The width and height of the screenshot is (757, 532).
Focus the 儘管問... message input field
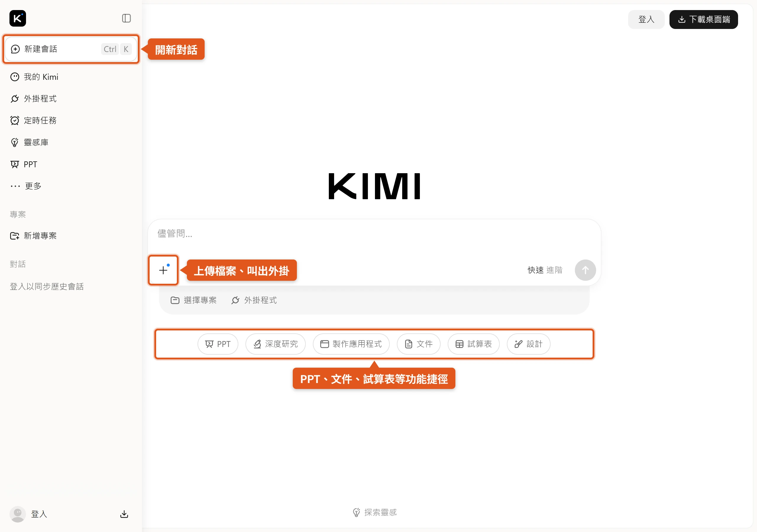pyautogui.click(x=374, y=234)
